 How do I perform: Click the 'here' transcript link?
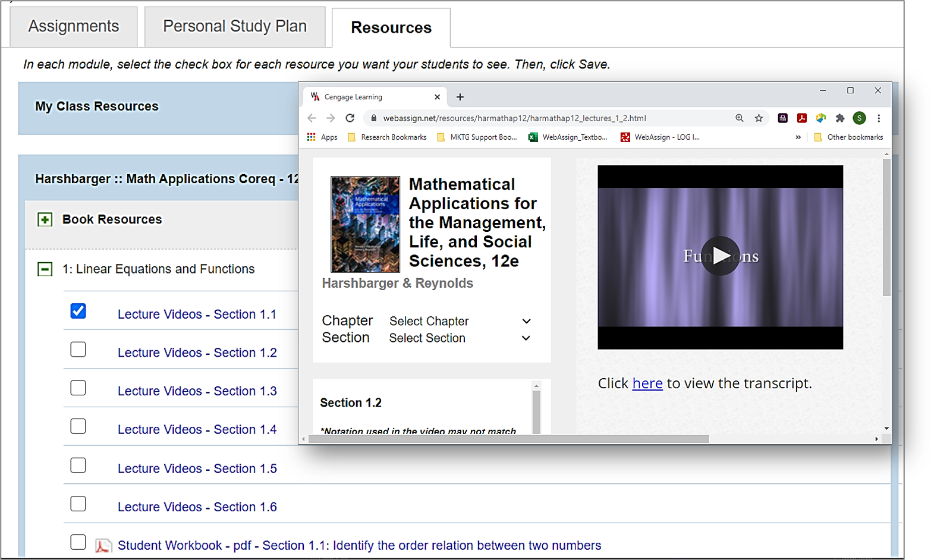point(647,383)
